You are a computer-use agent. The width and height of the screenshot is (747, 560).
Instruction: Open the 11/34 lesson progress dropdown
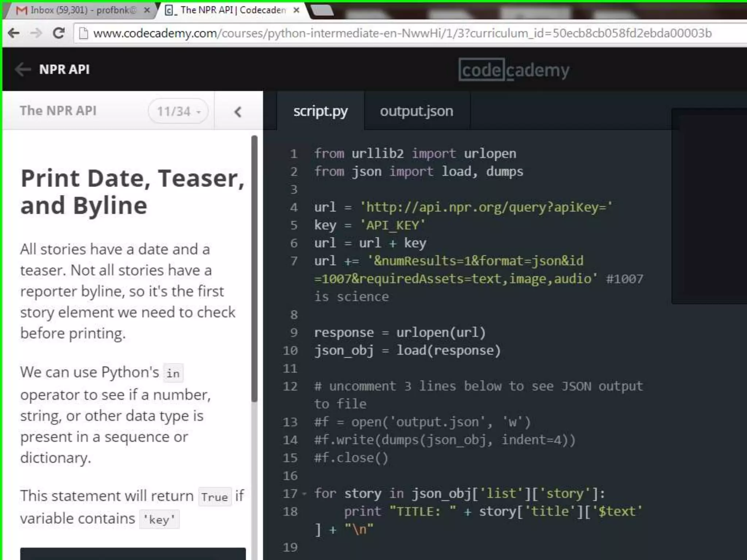coord(178,111)
